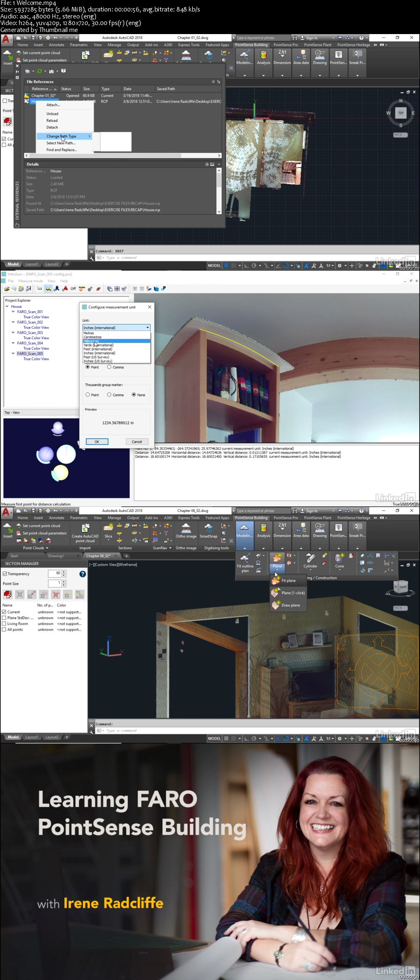Uncheck the Current section checkbox in Chapter 06_02
The height and width of the screenshot is (980, 420).
click(4, 612)
